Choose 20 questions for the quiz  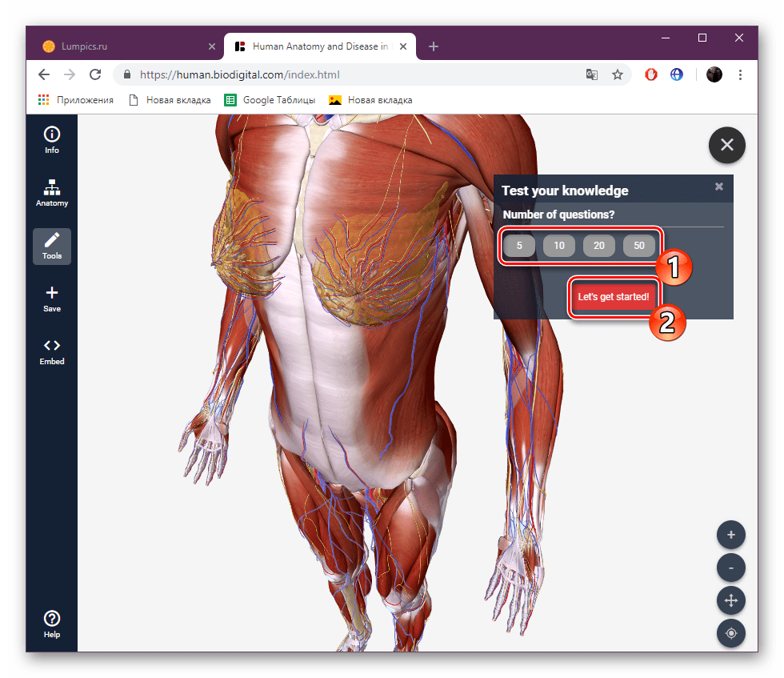tap(599, 246)
